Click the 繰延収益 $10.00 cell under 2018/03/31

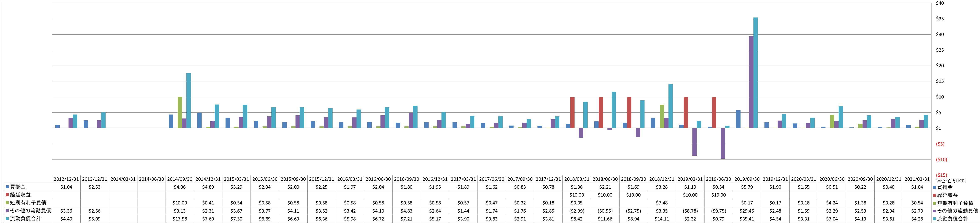pyautogui.click(x=577, y=195)
